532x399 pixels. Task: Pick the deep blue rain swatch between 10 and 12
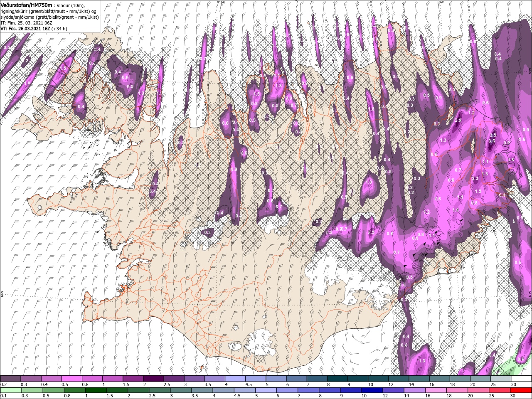[372, 390]
